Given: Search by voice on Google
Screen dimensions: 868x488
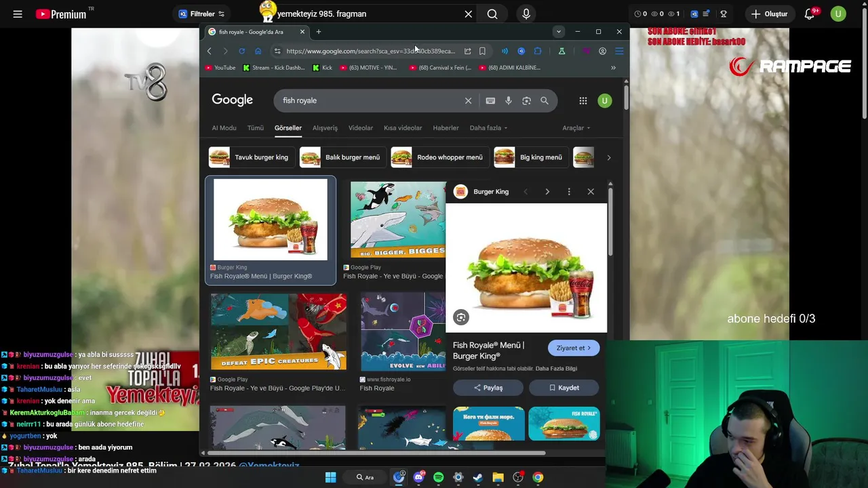Looking at the screenshot, I should click(x=508, y=100).
